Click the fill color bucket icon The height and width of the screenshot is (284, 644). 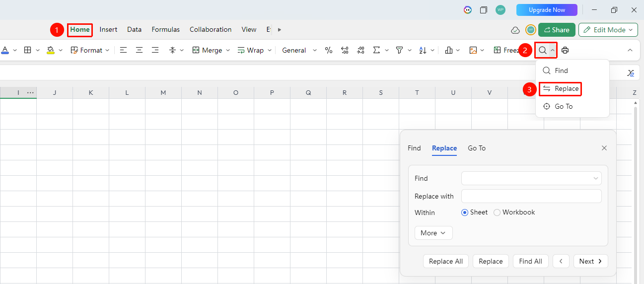pos(51,50)
